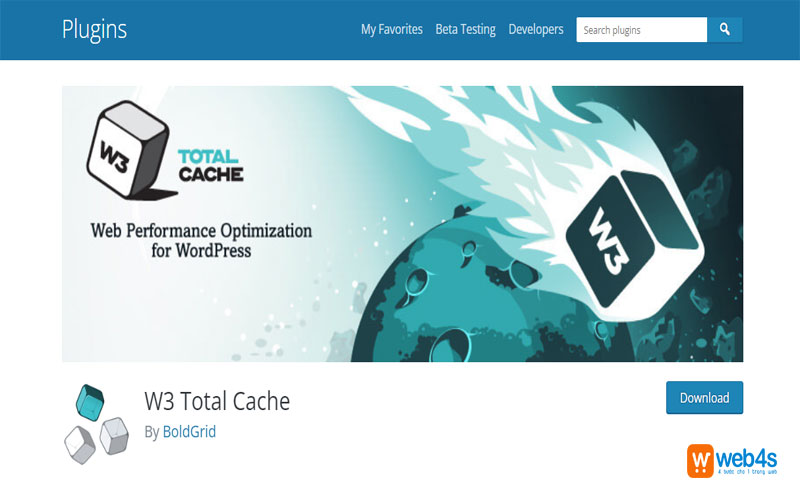This screenshot has width=800, height=500.
Task: Click the magnifying glass search button
Action: point(725,30)
